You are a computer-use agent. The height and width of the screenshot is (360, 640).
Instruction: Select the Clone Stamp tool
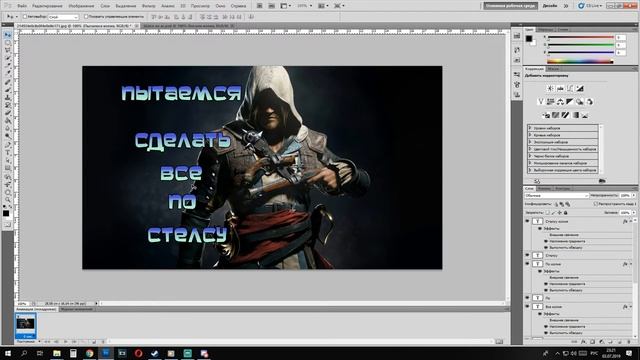(7, 98)
